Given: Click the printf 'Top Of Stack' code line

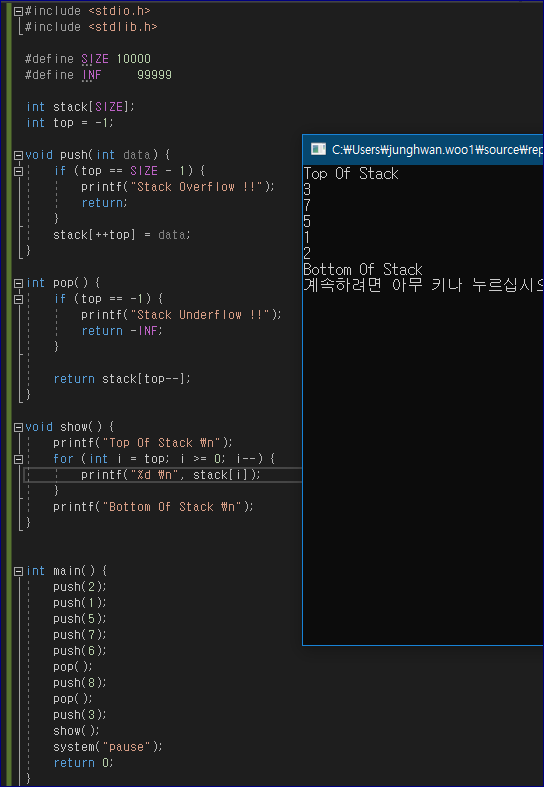Looking at the screenshot, I should pos(144,443).
